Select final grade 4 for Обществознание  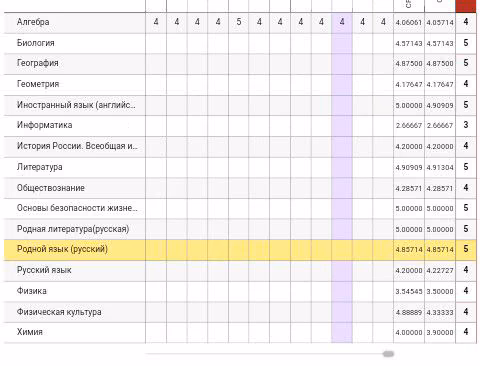point(466,188)
